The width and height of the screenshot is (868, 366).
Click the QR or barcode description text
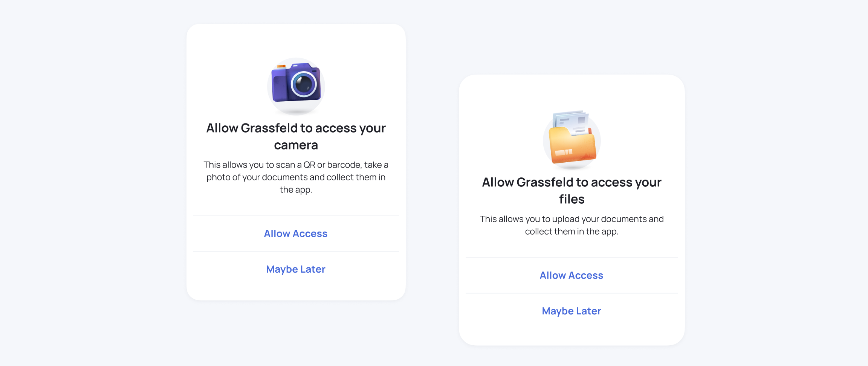point(296,177)
